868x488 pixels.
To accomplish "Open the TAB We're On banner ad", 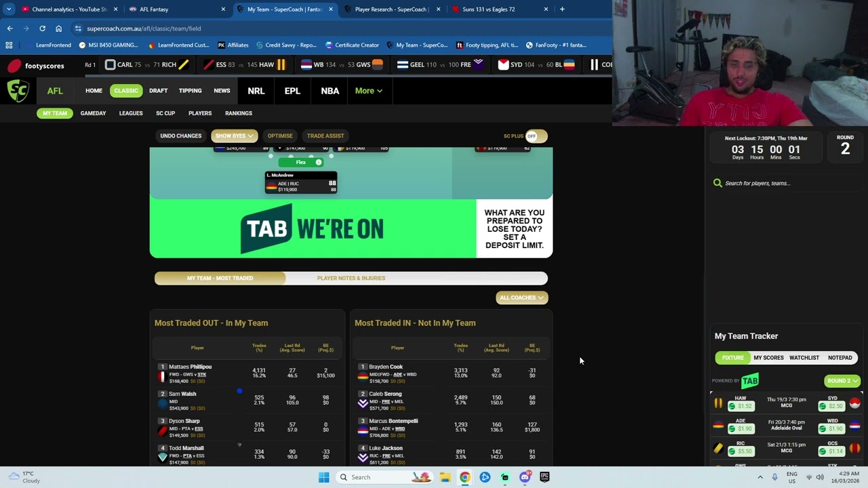I will (x=351, y=228).
